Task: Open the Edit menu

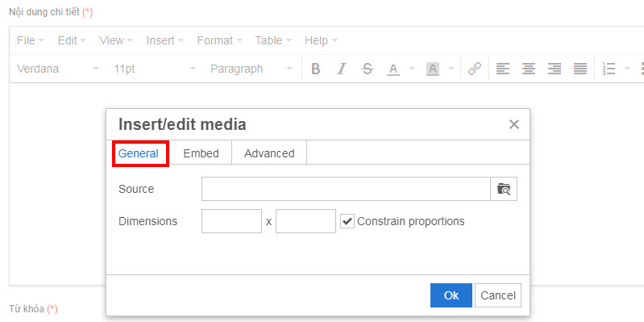Action: tap(72, 40)
